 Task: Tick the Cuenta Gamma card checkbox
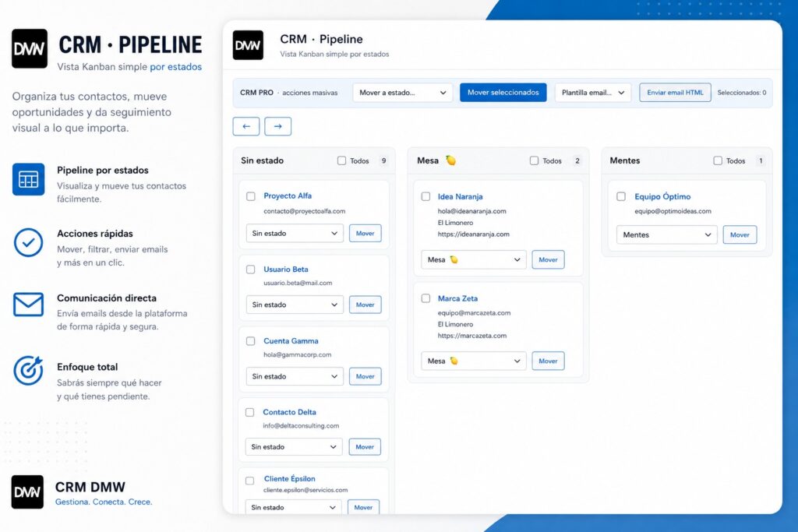click(251, 341)
